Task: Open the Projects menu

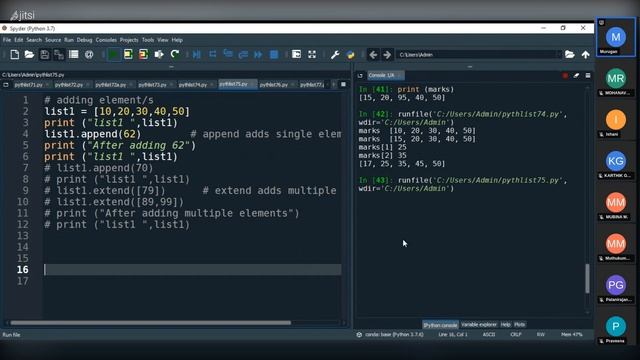Action: pos(129,40)
